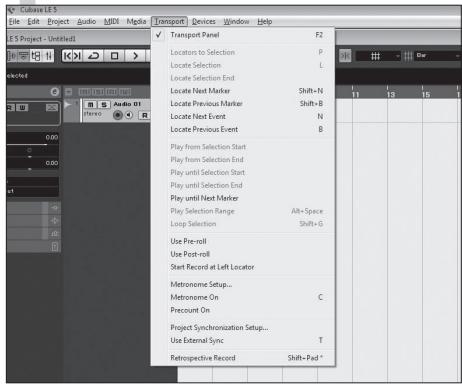Screen dimensions: 462x385
Task: Open inspector Inserts section tab icon
Action: coord(55,208)
